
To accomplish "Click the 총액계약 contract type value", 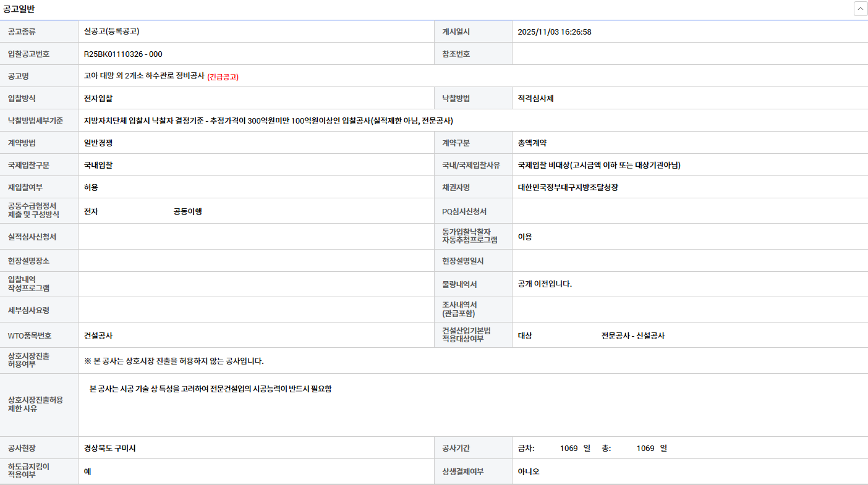I will pos(532,143).
